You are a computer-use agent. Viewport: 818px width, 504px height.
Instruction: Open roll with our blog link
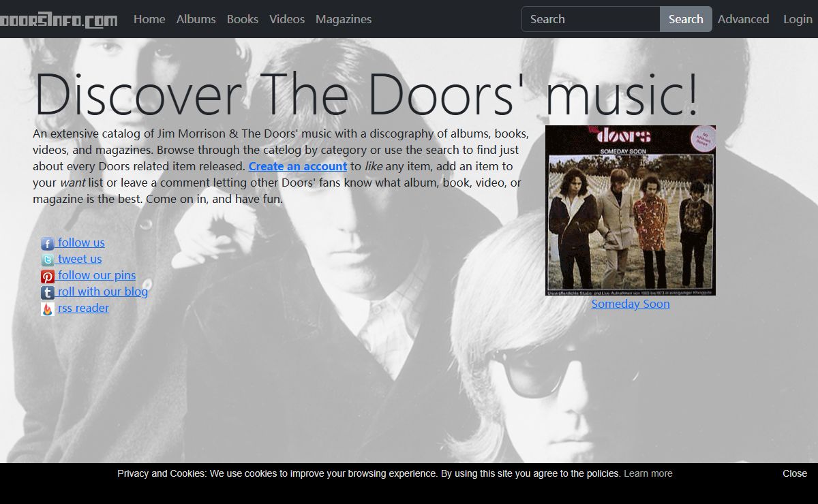[103, 292]
